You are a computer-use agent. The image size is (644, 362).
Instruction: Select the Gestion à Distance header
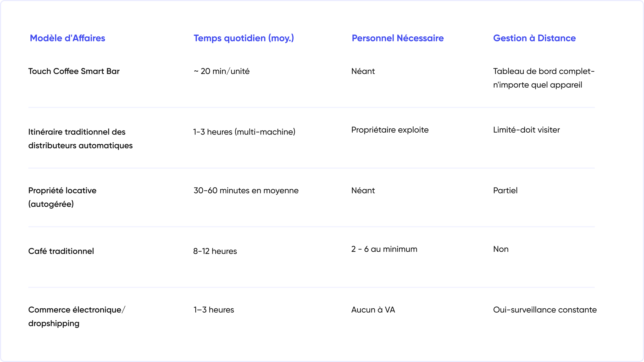pos(534,38)
